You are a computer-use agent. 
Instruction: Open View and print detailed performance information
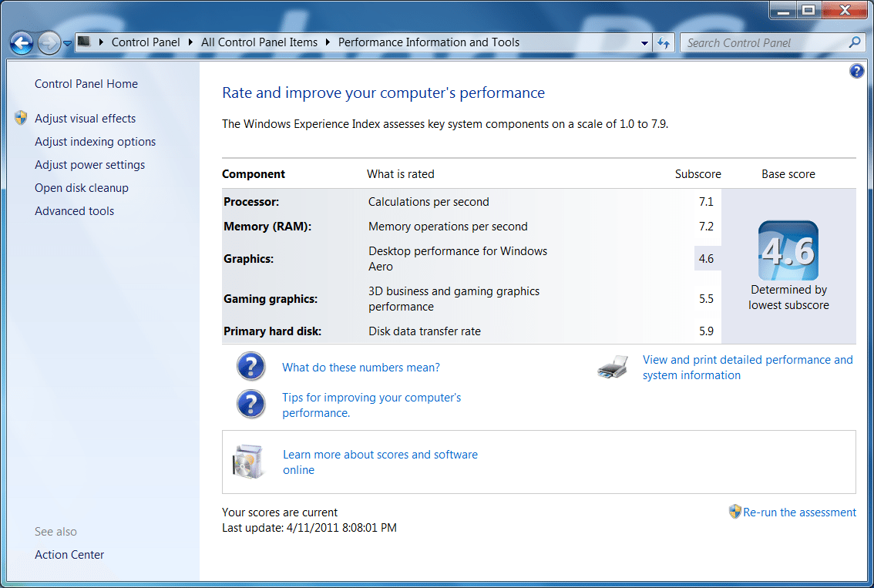pos(748,368)
